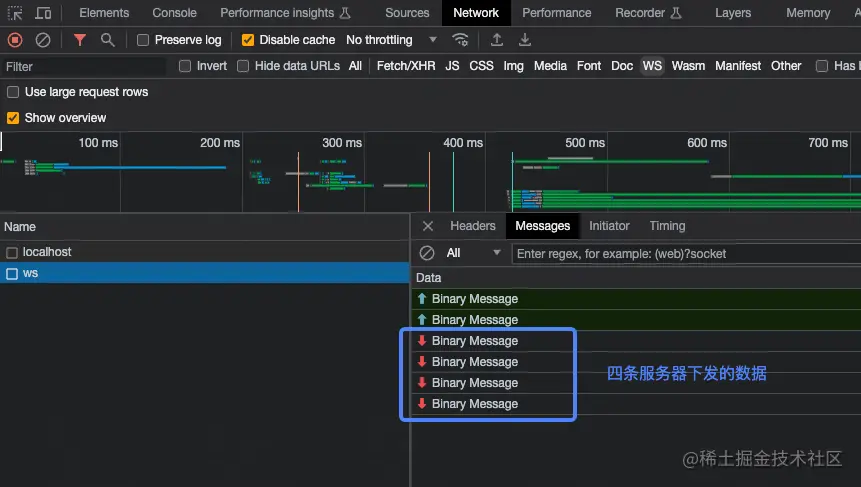Viewport: 861px width, 487px height.
Task: Check Hide data URLs
Action: (x=243, y=66)
